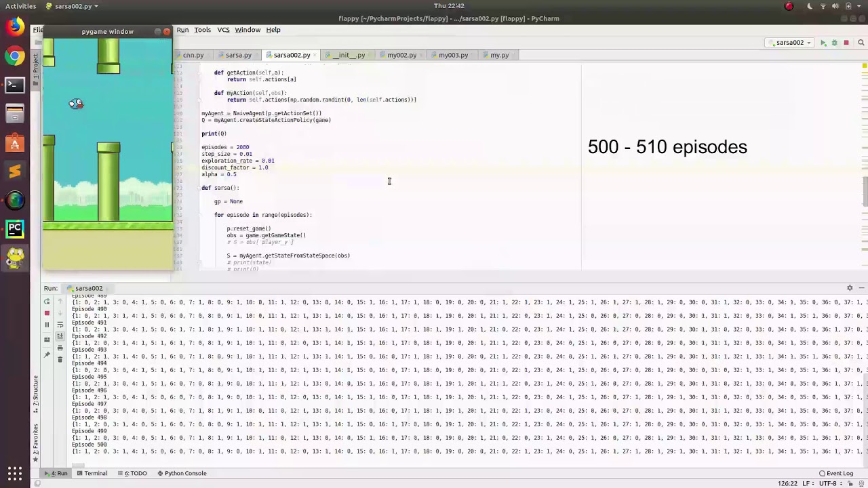868x488 pixels.
Task: Open the sarsa002.py app menu in the top bar
Action: point(72,6)
